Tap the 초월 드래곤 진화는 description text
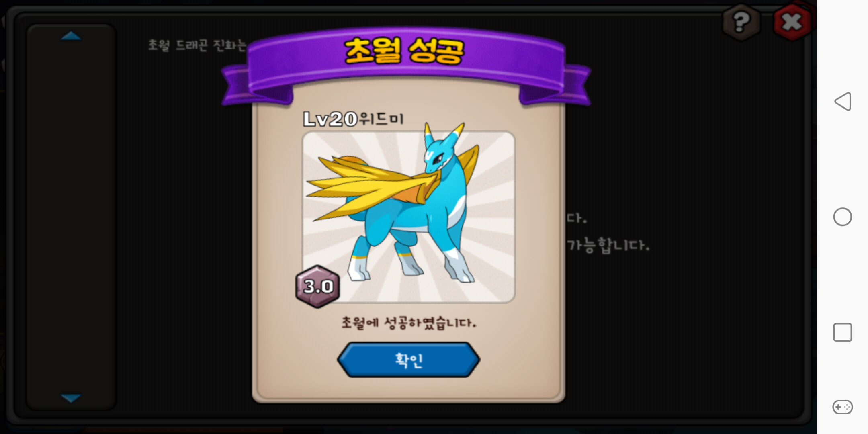868x434 pixels. pos(197,45)
